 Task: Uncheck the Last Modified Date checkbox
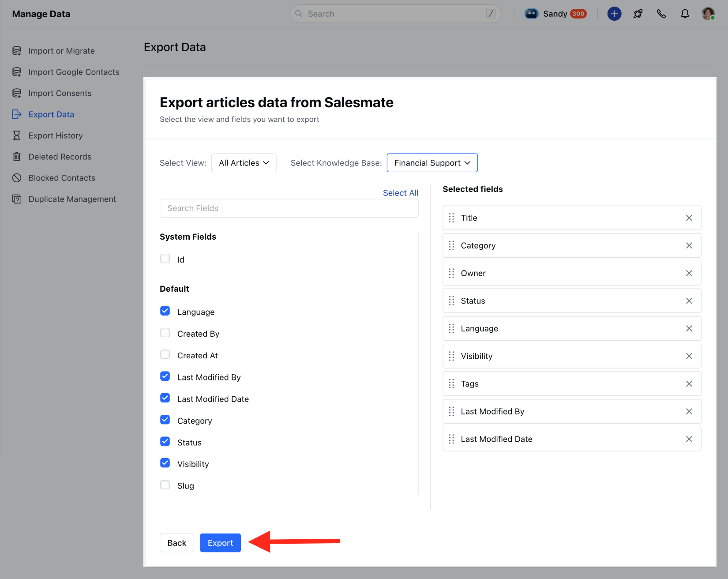165,398
